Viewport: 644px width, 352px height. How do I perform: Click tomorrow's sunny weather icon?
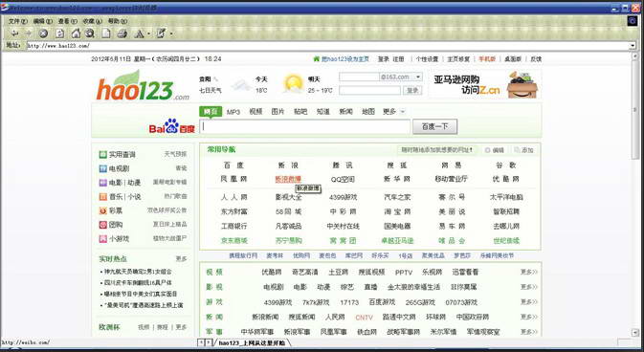point(293,83)
